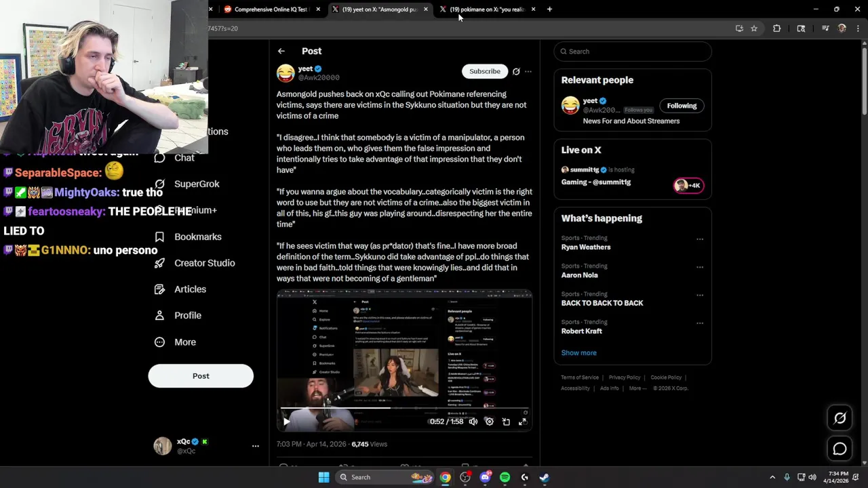Viewport: 868px width, 488px height.
Task: Open yeet's profile picture on the post
Action: click(x=285, y=73)
